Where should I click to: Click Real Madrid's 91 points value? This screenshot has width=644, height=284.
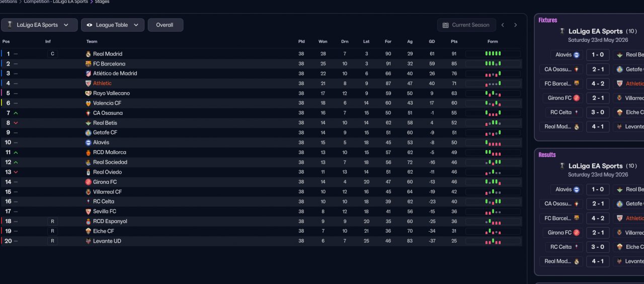click(x=454, y=54)
